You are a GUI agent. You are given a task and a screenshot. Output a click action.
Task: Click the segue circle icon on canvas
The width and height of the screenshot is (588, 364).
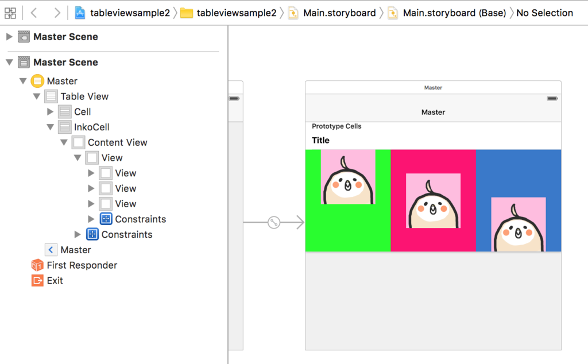pyautogui.click(x=274, y=222)
